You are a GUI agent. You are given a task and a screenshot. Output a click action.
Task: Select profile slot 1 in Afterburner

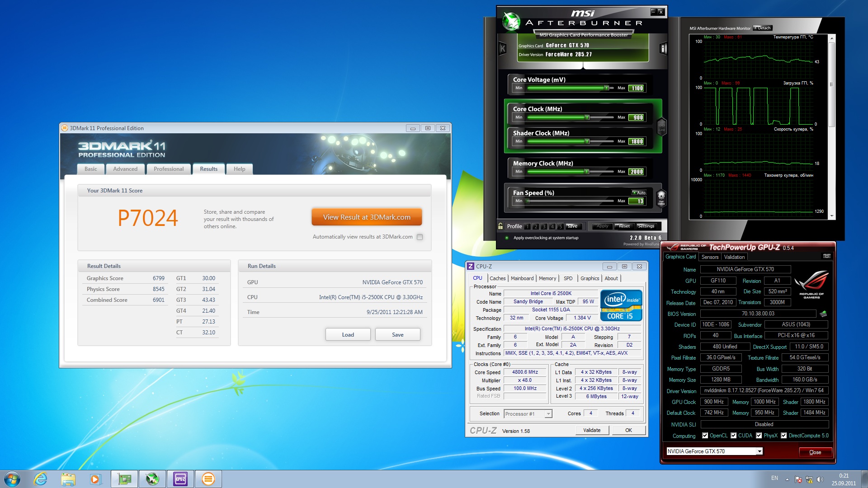[x=527, y=226]
